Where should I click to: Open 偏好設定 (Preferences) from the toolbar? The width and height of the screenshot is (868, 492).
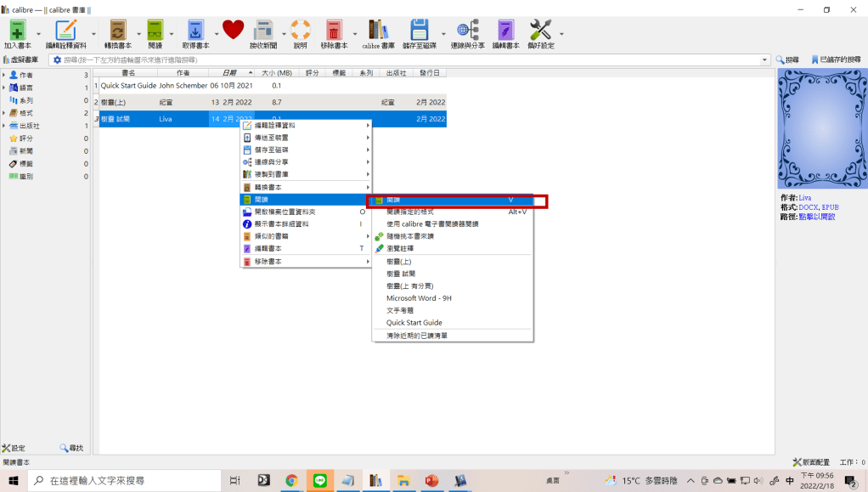click(x=540, y=31)
